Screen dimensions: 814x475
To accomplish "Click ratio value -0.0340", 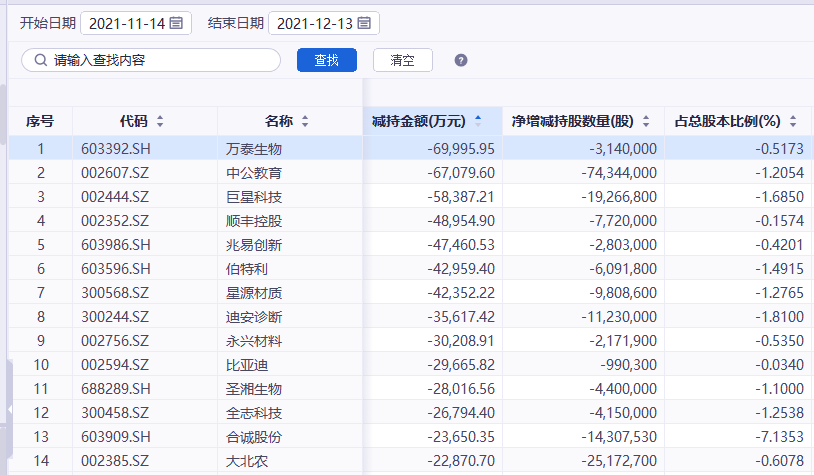I will tap(779, 365).
